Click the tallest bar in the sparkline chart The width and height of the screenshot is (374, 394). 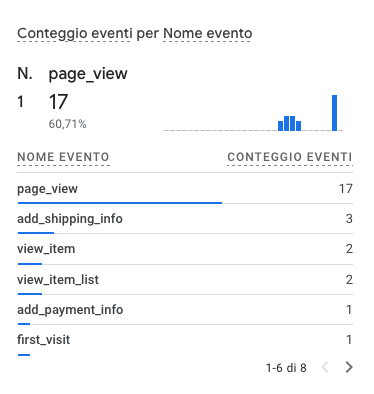334,113
